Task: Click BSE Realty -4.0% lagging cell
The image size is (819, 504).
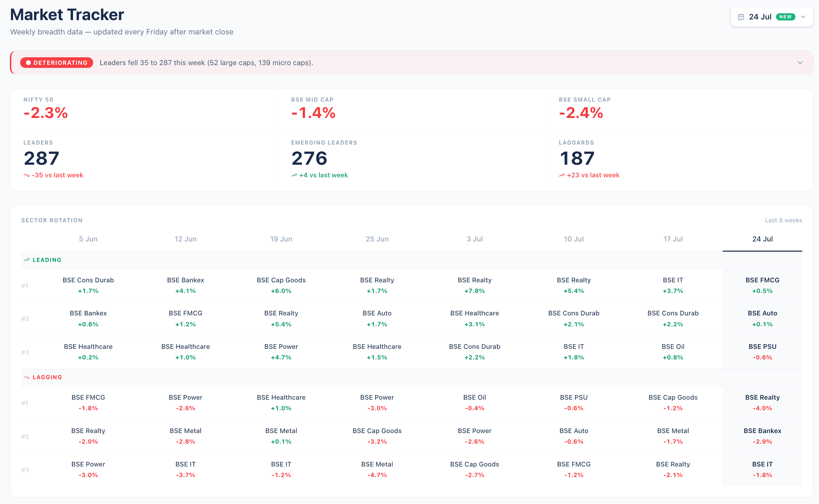Action: (762, 403)
